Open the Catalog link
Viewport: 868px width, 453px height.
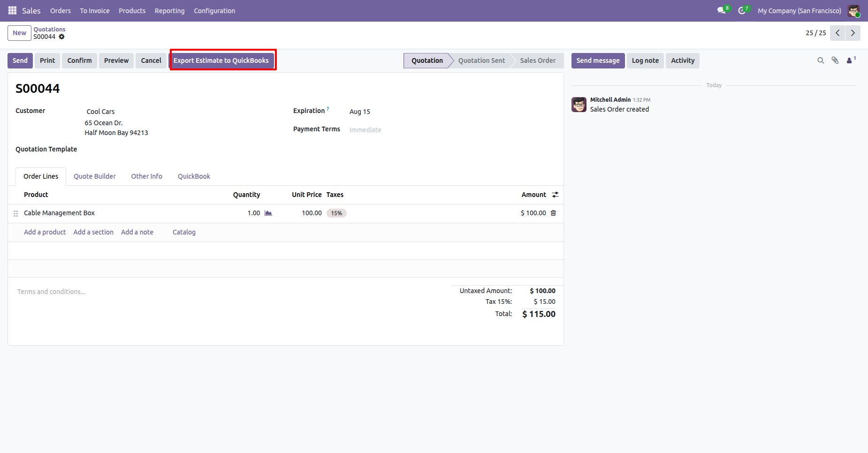pos(184,232)
